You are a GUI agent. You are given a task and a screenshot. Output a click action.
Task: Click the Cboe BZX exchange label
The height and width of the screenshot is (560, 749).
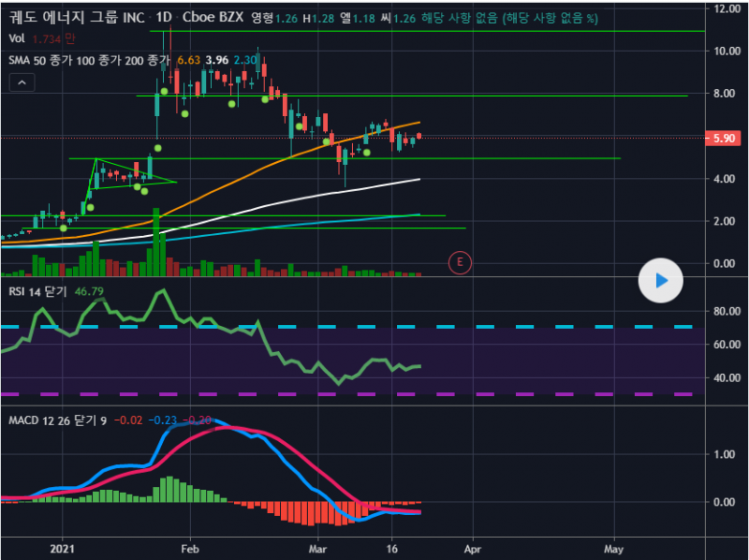tap(213, 17)
